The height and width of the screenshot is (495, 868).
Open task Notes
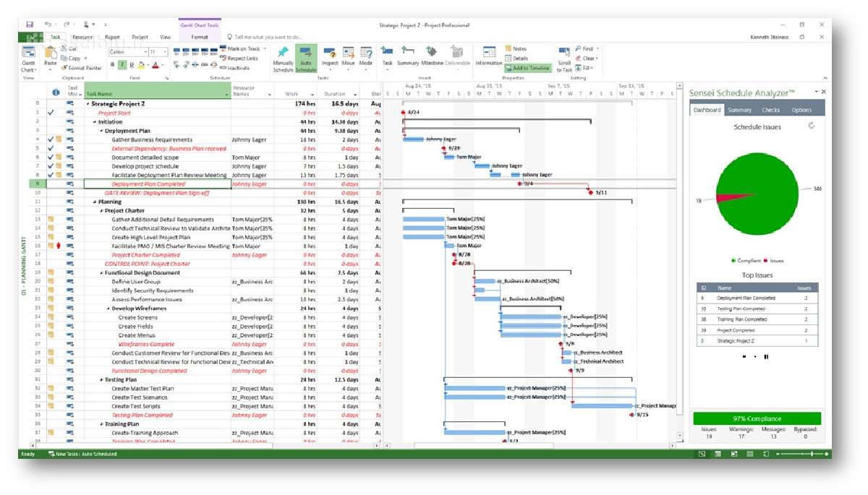click(516, 49)
